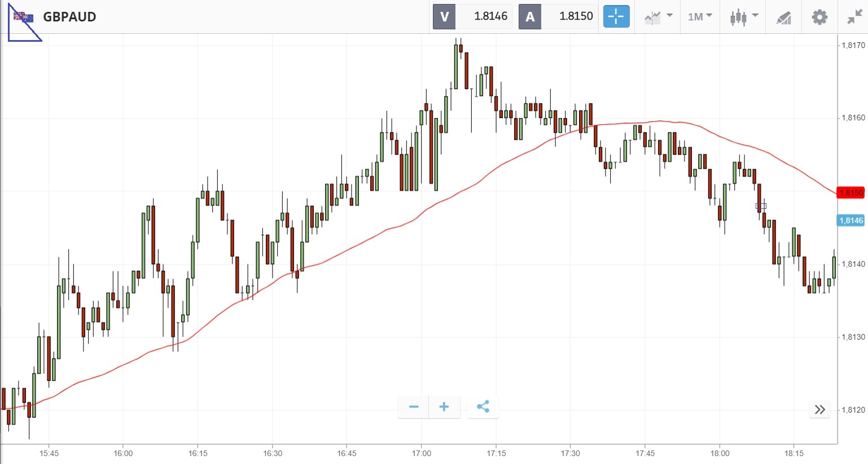Open chart settings gear
Viewport: 868px width, 464px height.
819,17
